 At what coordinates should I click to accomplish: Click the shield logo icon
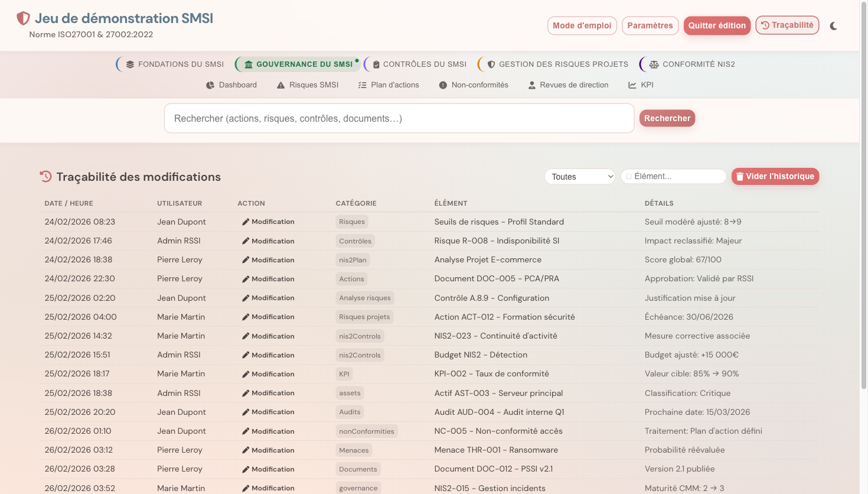pyautogui.click(x=23, y=19)
